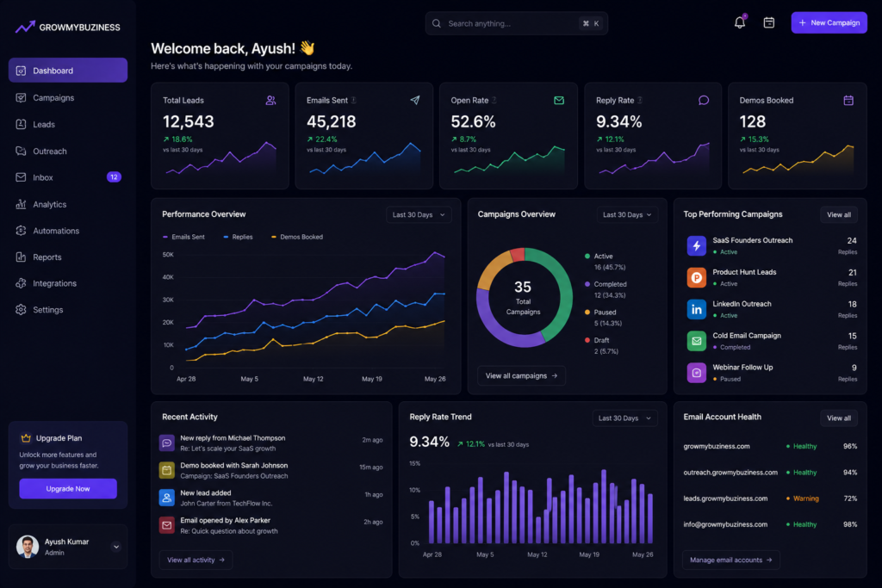This screenshot has height=588, width=882.
Task: Open Leads in sidebar
Action: [x=67, y=124]
